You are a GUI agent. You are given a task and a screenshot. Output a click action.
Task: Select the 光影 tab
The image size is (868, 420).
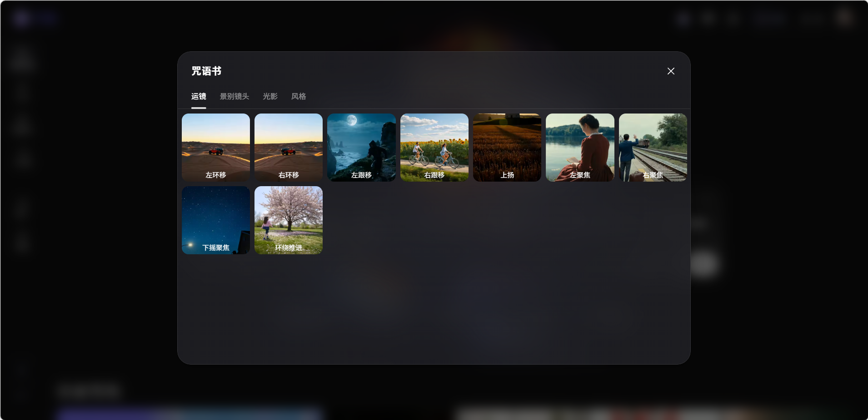tap(270, 96)
